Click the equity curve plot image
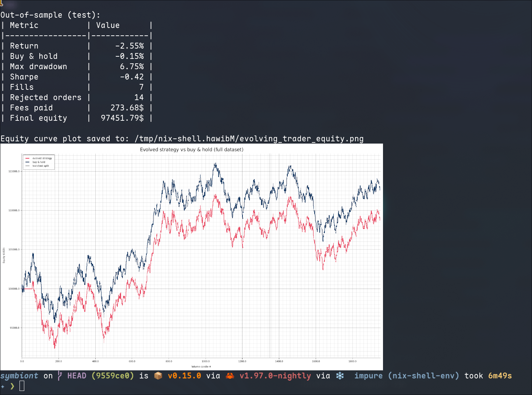532x395 pixels. pyautogui.click(x=192, y=257)
